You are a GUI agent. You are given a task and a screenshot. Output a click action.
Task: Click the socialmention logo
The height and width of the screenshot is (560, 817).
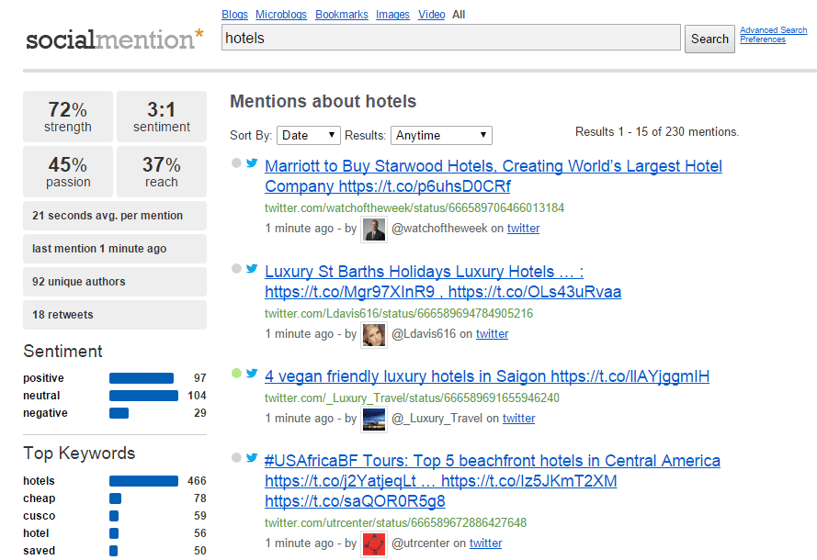tap(115, 39)
